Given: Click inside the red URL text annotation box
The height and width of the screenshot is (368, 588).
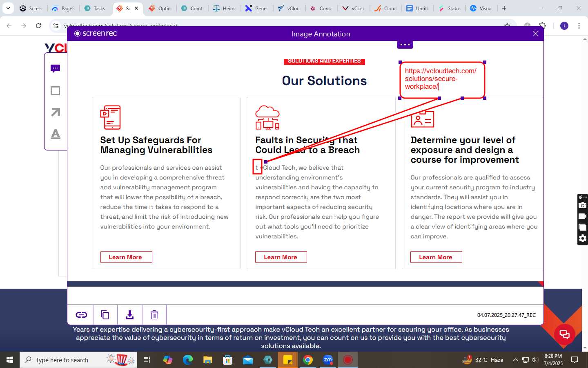Looking at the screenshot, I should pyautogui.click(x=442, y=80).
